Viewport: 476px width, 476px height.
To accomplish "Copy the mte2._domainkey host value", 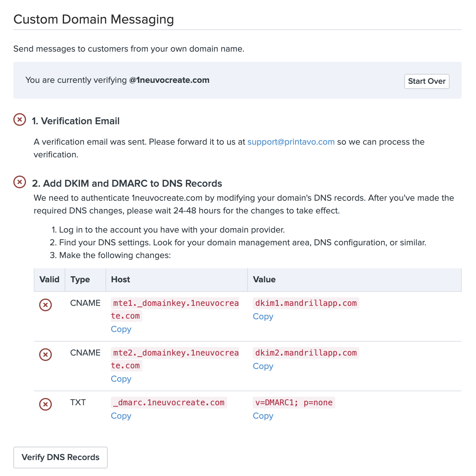I will click(121, 379).
